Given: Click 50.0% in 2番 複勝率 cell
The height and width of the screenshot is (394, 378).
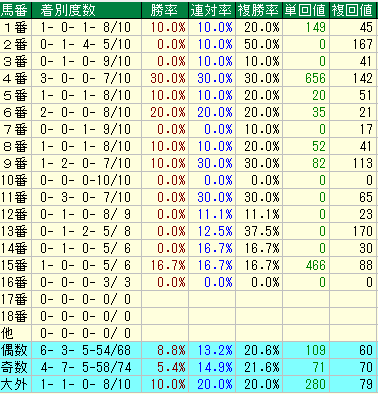Looking at the screenshot, I should tap(261, 44).
